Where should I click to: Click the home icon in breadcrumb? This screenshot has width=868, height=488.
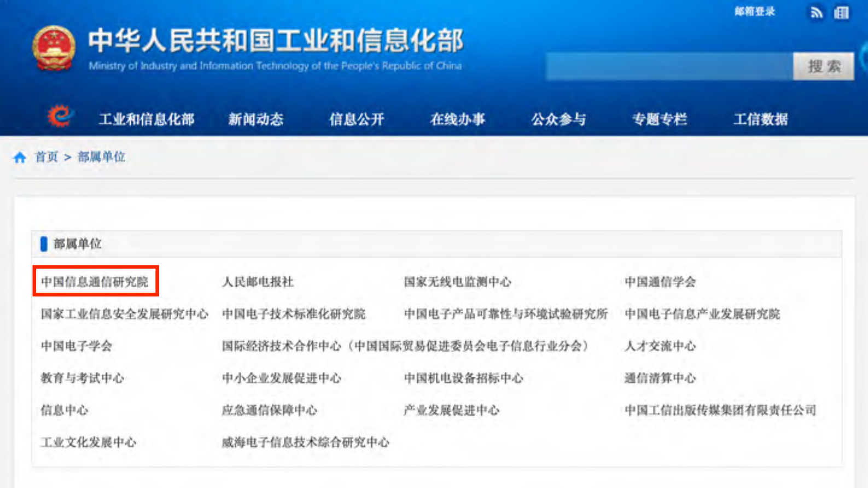[x=20, y=158]
